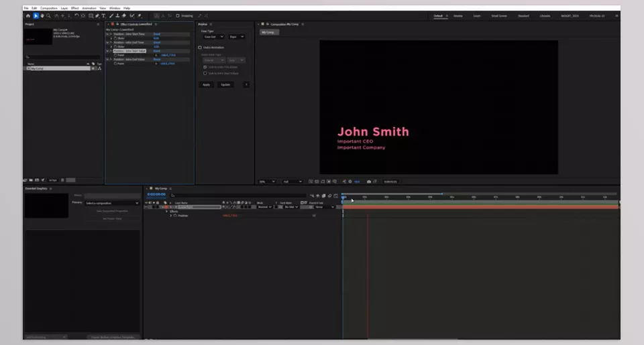This screenshot has width=644, height=345.
Task: Click Reset for Position - Intro End Value
Action: 156,60
